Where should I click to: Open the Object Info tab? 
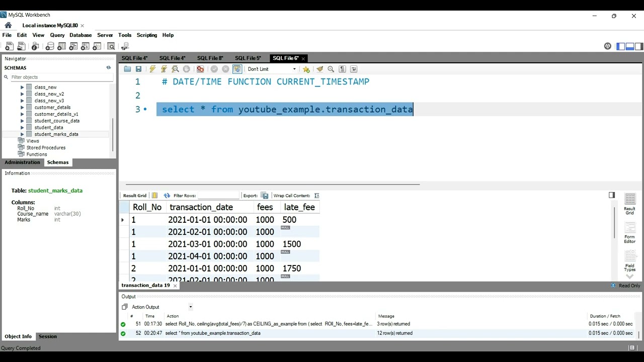[x=18, y=337]
